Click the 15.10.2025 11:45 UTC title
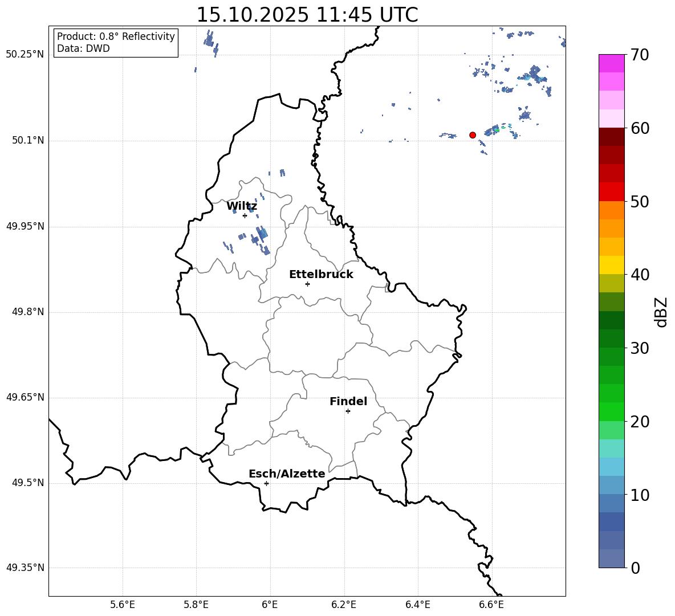The height and width of the screenshot is (616, 675). (x=307, y=15)
